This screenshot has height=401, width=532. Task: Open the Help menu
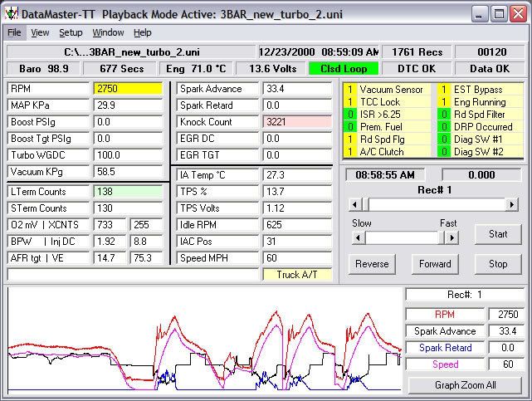click(143, 32)
